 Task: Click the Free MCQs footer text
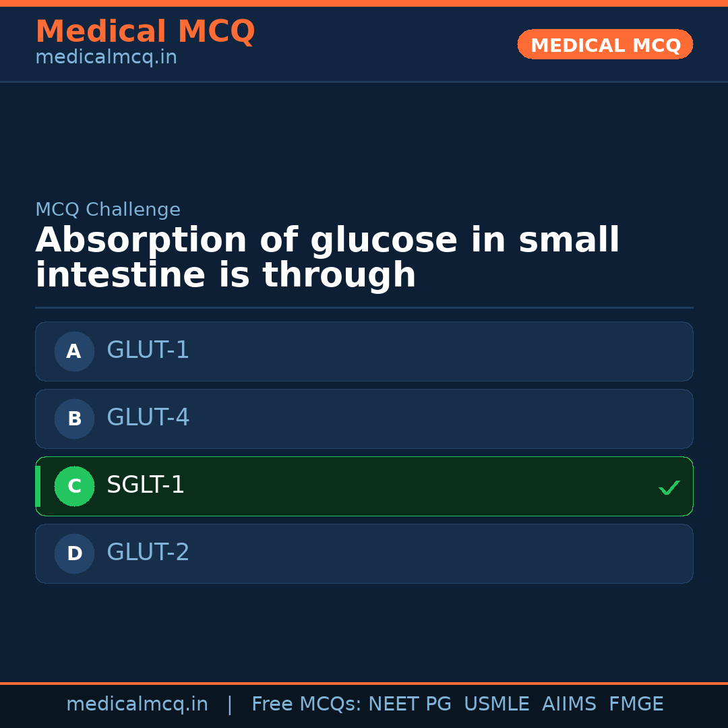pos(306,704)
